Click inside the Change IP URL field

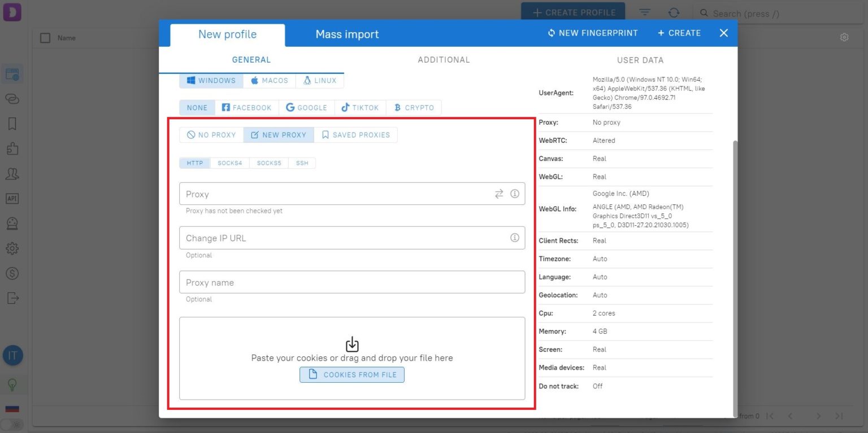click(339, 238)
